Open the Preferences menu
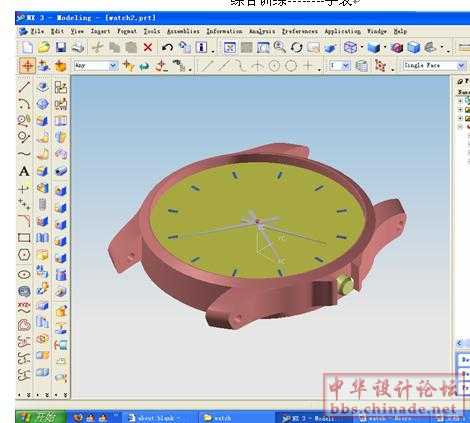The width and height of the screenshot is (470, 423). coord(300,31)
